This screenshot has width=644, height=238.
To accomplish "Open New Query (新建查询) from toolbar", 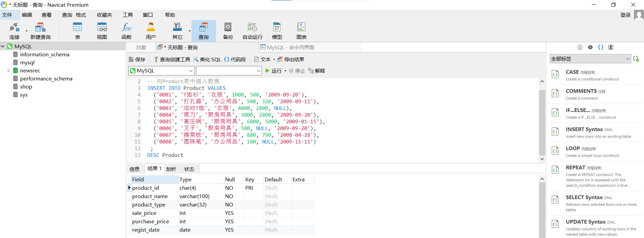I will click(x=40, y=31).
